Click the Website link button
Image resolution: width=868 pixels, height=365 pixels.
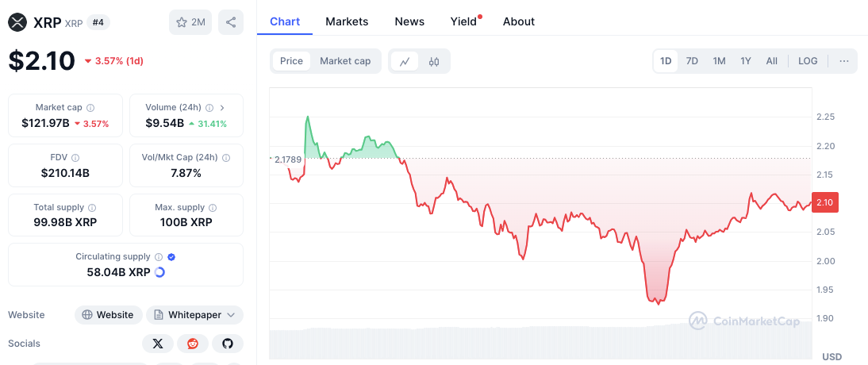tap(109, 315)
